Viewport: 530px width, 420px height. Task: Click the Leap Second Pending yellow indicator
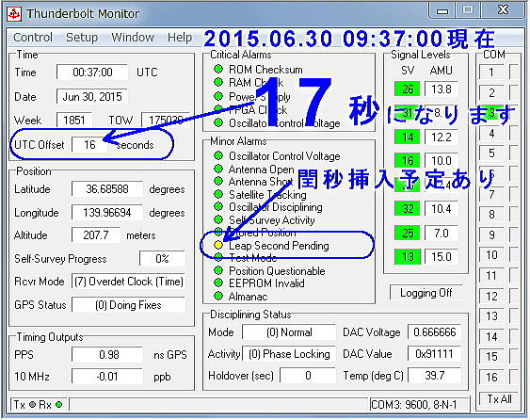pos(218,245)
